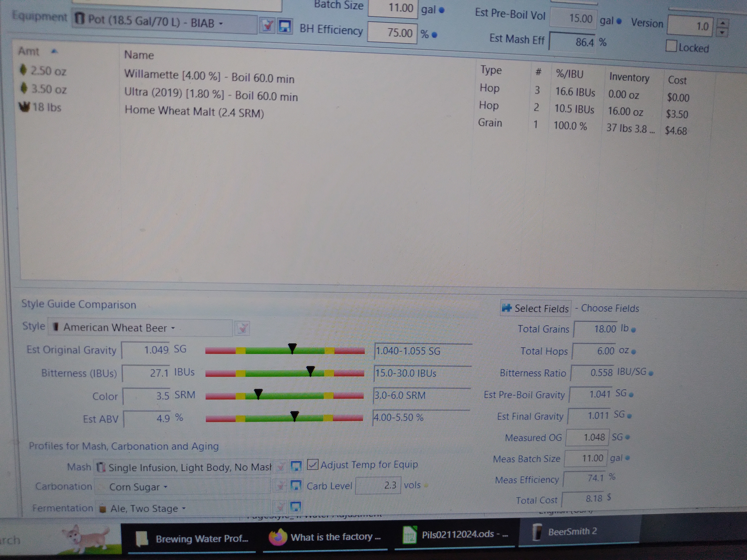
Task: Click the Bitterness IBUs range slider bar
Action: click(x=285, y=373)
